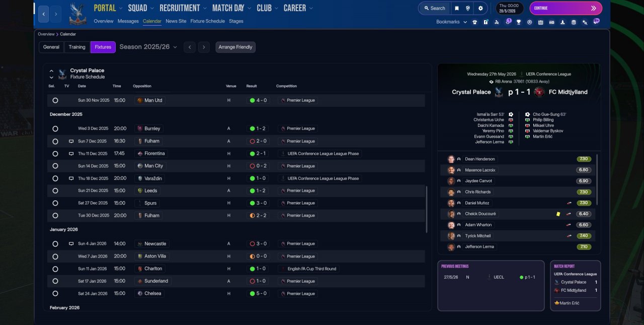Open the Fixture Schedule sub-tab
The width and height of the screenshot is (644, 325).
pos(208,21)
